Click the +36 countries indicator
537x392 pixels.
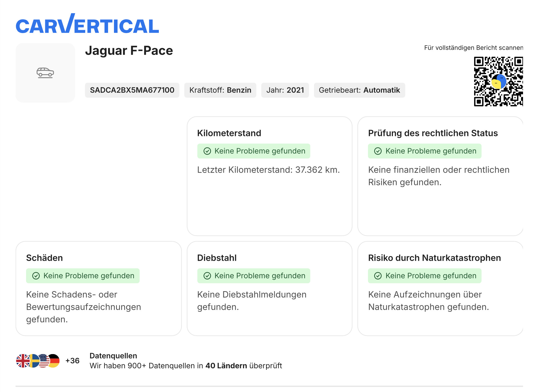(x=72, y=361)
